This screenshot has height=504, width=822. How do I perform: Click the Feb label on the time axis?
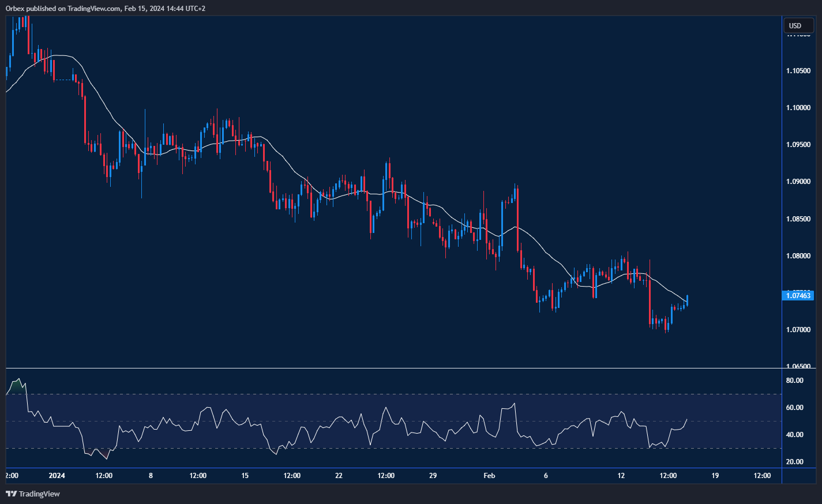point(489,476)
